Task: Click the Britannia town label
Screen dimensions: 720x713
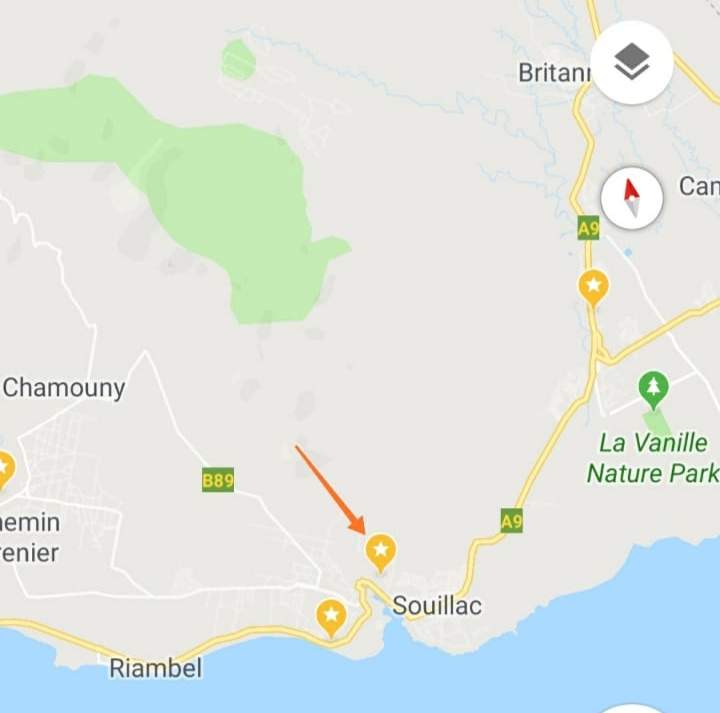Action: pos(555,73)
